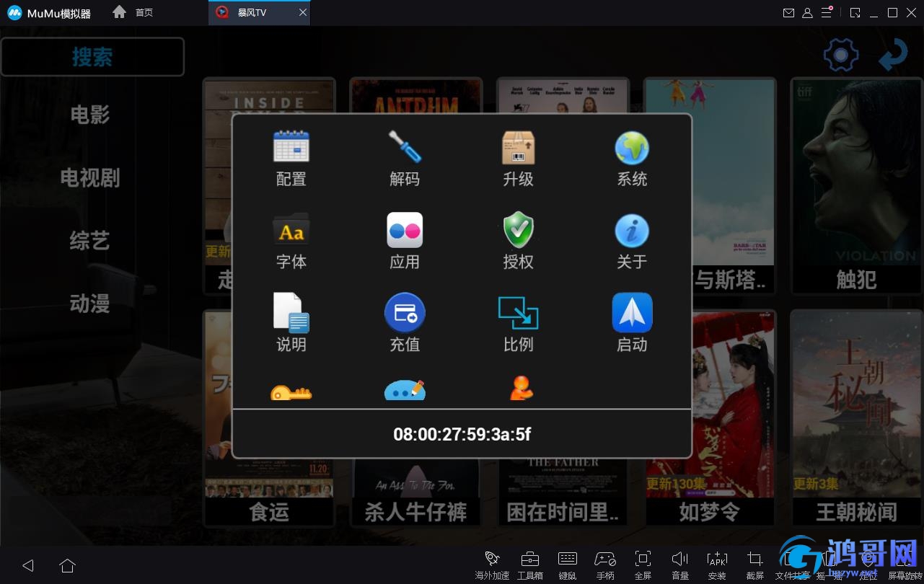924x584 pixels.
Task: Open the 应用 apps icon
Action: (x=405, y=231)
